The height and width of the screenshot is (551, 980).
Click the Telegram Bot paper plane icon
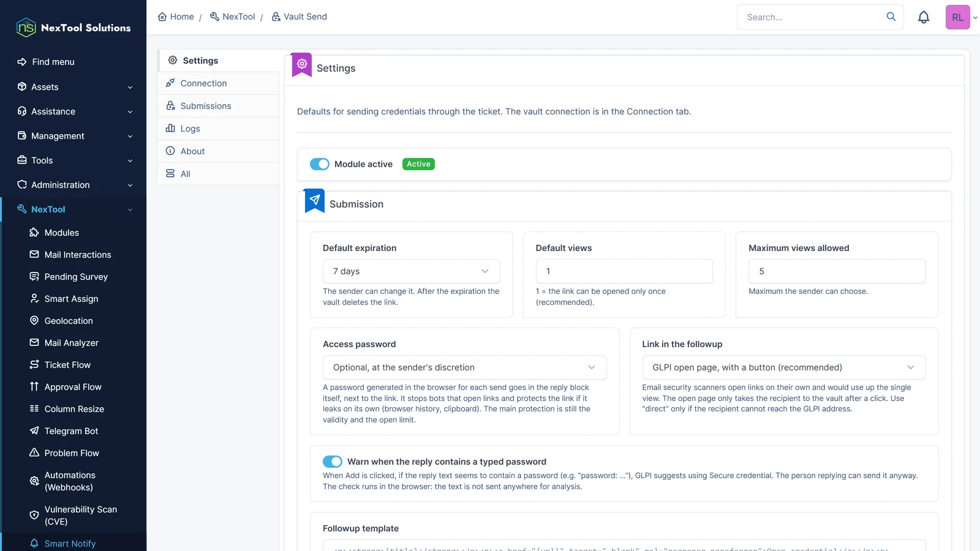pos(34,431)
